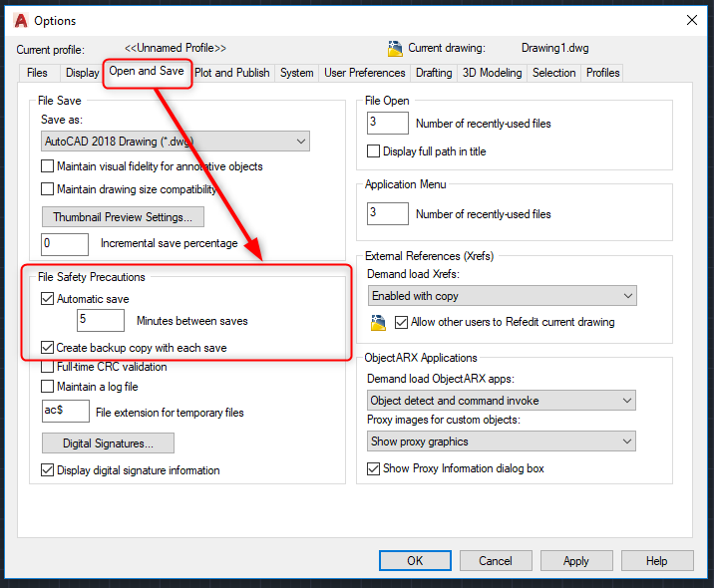The width and height of the screenshot is (714, 588).
Task: Click the Apply button
Action: (576, 561)
